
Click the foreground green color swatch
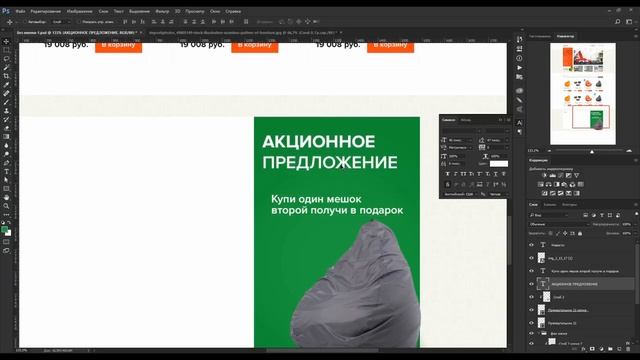coord(4,230)
